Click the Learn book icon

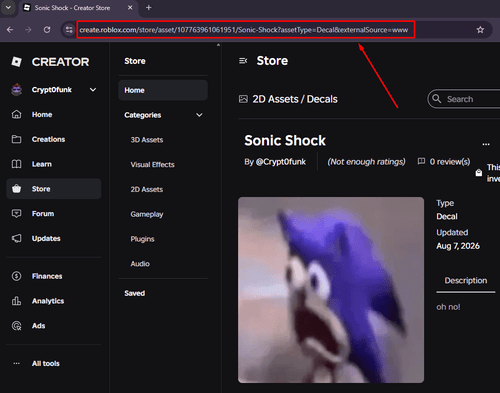point(16,164)
